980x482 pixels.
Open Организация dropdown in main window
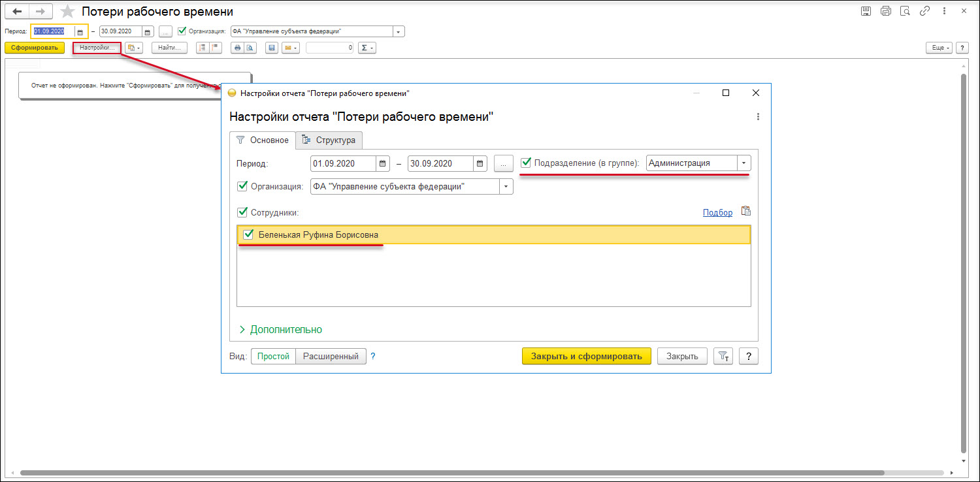[x=399, y=31]
